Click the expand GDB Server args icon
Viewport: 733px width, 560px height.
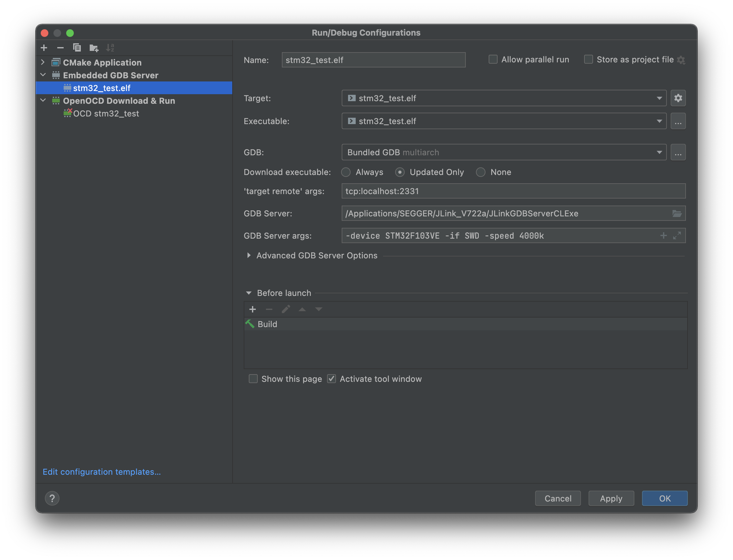tap(677, 236)
